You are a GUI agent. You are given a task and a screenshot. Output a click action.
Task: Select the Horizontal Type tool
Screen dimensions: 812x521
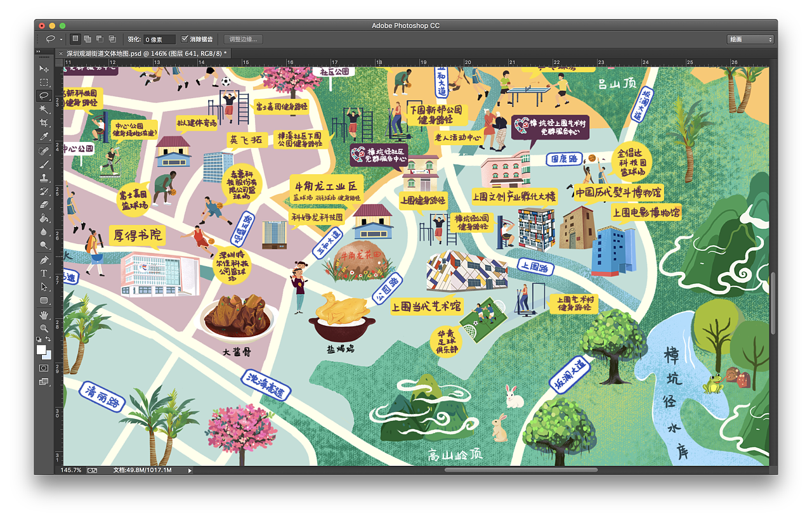[x=44, y=272]
